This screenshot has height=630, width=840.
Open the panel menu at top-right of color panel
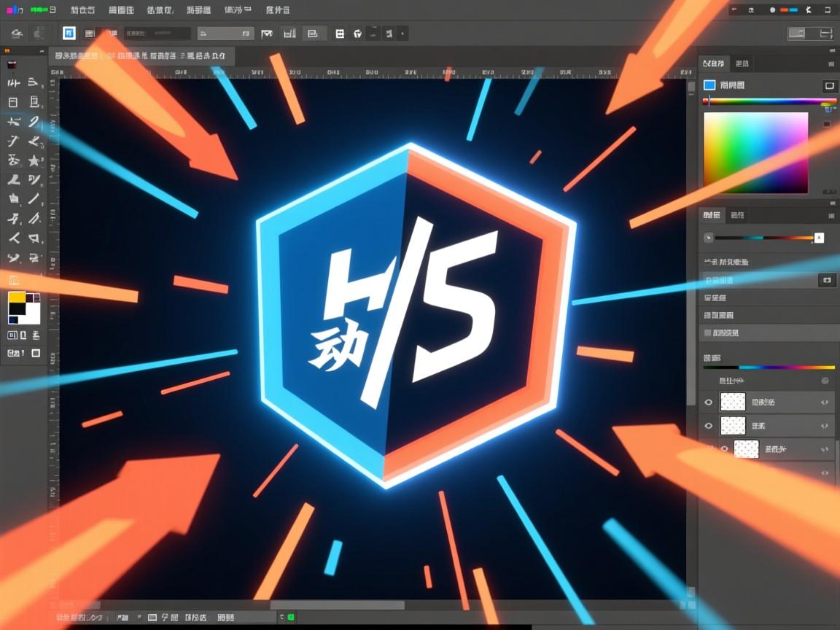[831, 63]
